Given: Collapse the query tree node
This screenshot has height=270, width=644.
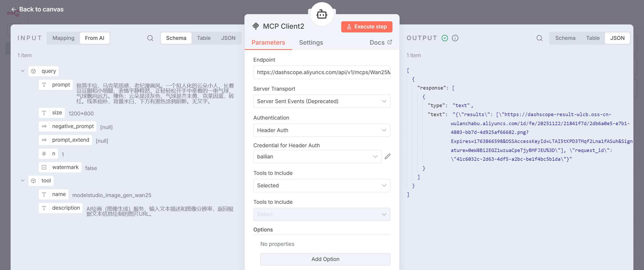Looking at the screenshot, I should (x=23, y=71).
